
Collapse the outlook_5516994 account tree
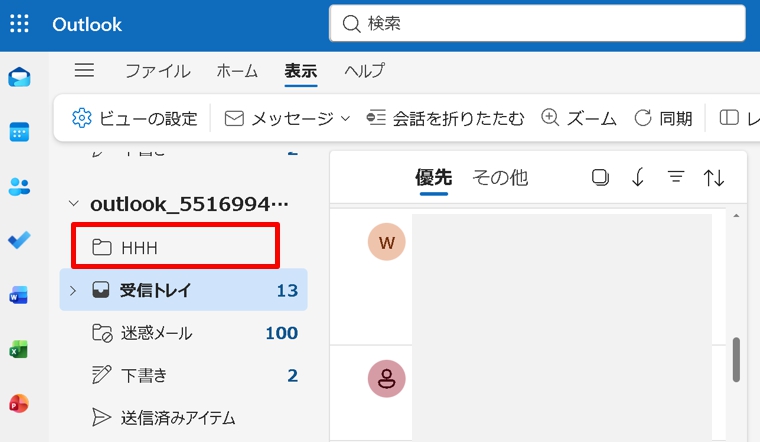(72, 204)
